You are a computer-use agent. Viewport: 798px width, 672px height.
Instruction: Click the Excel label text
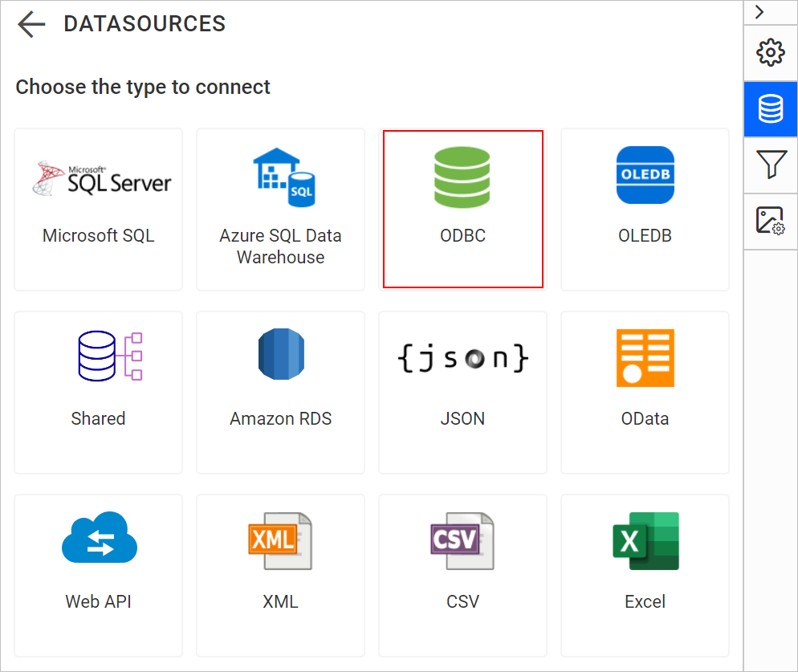(x=645, y=601)
